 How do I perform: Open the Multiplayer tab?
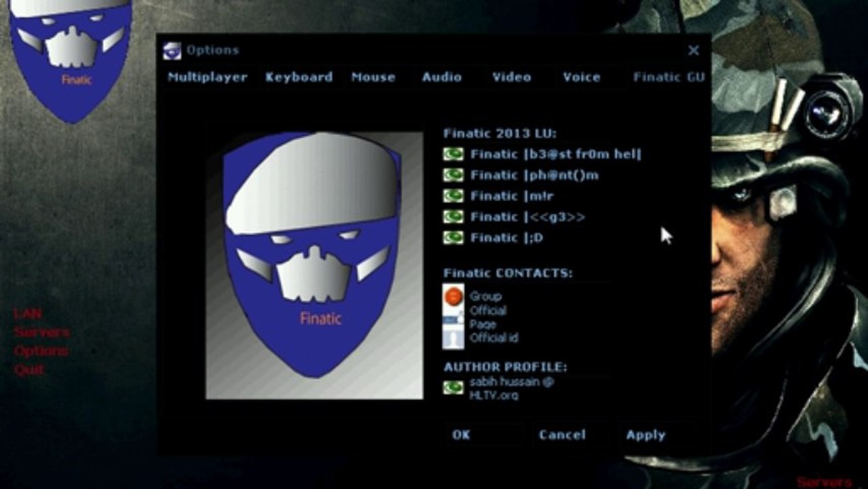click(208, 77)
